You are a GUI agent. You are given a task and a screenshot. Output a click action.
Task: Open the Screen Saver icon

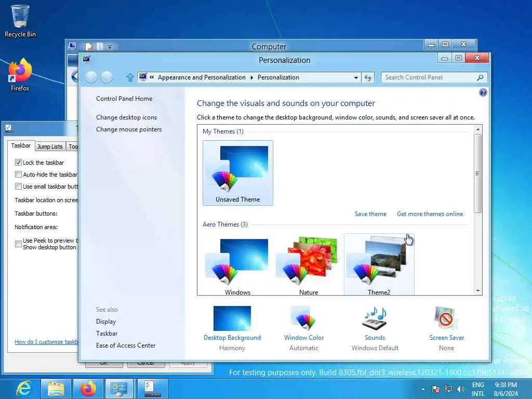click(x=446, y=318)
